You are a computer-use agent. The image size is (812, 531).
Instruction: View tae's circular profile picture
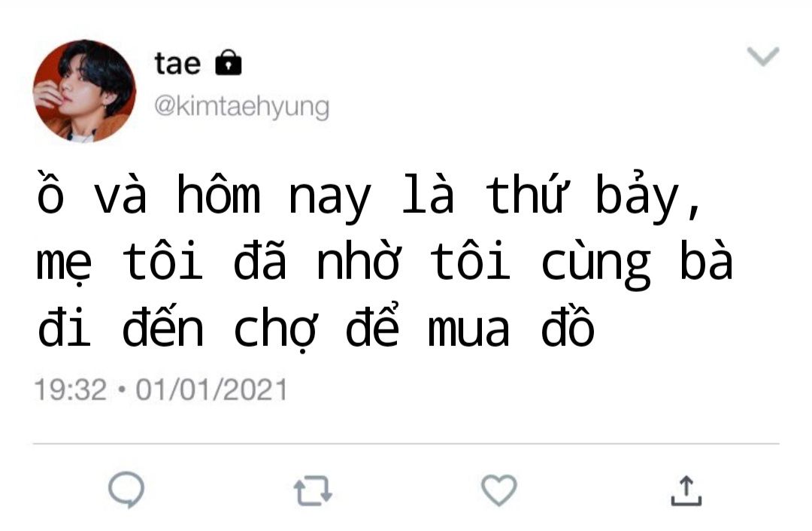(84, 91)
